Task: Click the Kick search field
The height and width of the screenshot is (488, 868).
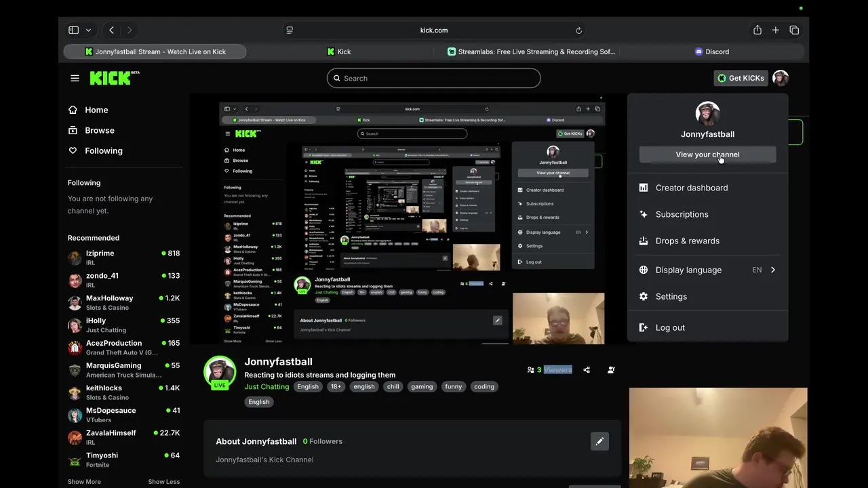Action: pos(433,78)
